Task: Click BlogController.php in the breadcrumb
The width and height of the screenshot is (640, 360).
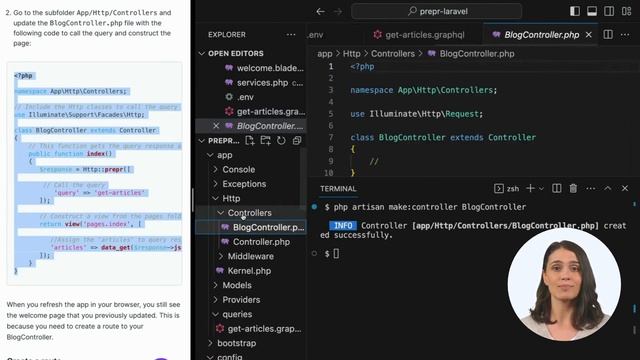Action: [471, 54]
